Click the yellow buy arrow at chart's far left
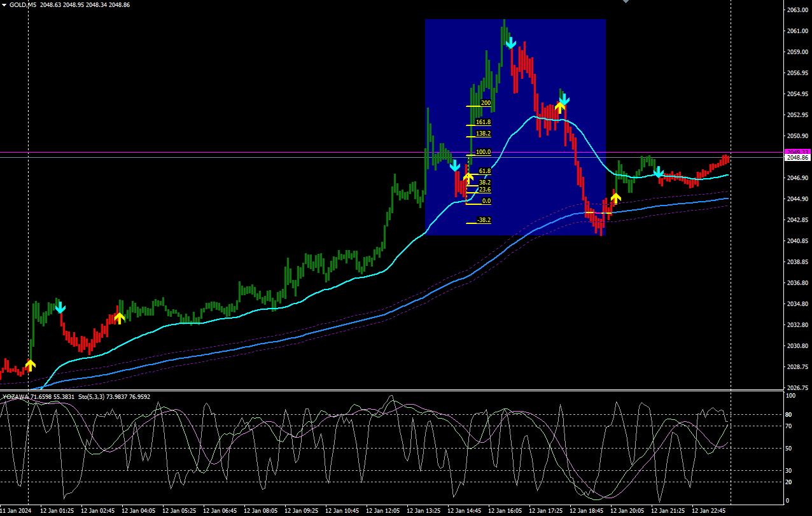 [x=31, y=365]
